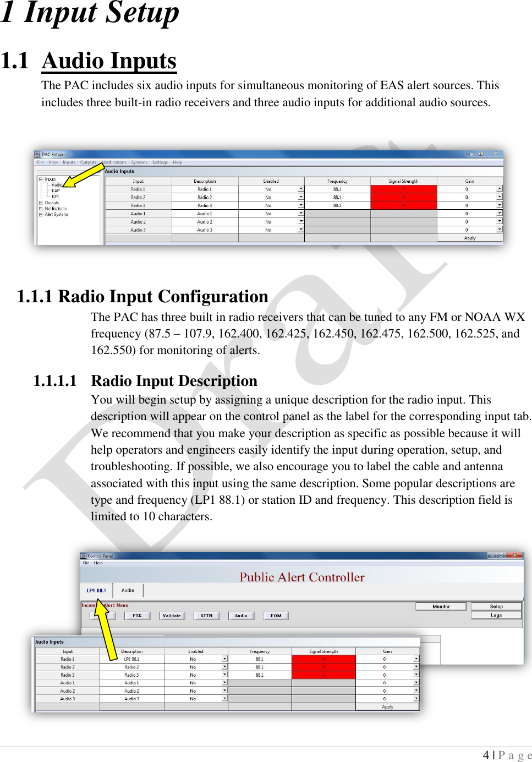
Task: Expand the Alert Systems branch
Action: point(41,215)
